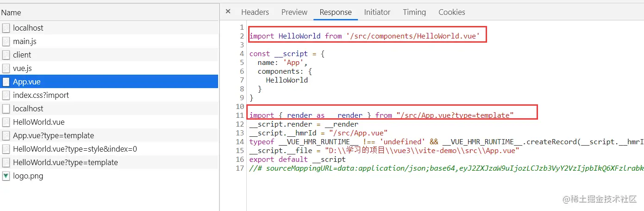Click the name: 'App' code line

pyautogui.click(x=282, y=63)
